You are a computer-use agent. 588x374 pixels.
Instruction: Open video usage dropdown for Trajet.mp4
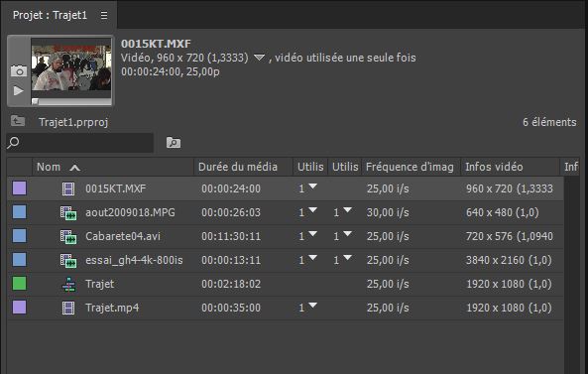[312, 305]
